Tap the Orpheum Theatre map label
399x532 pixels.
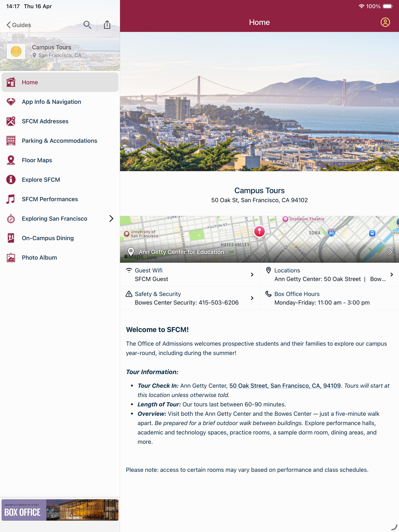pos(304,219)
